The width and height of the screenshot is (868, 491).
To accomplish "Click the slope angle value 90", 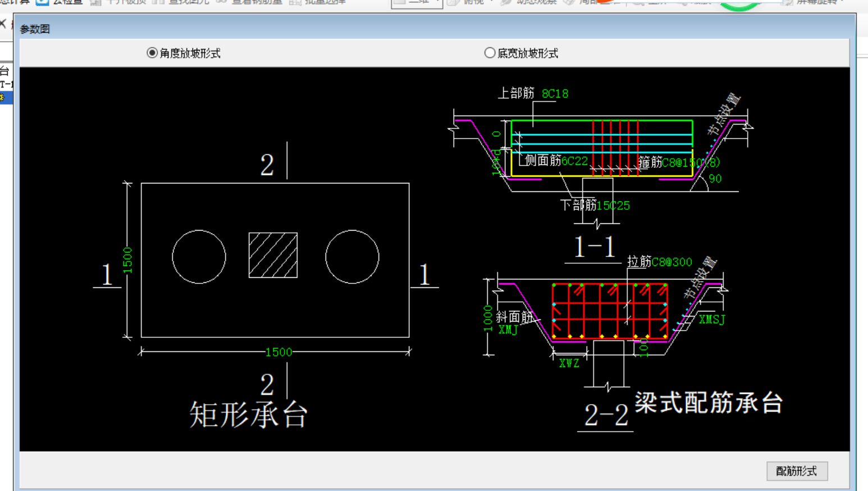I will (715, 179).
